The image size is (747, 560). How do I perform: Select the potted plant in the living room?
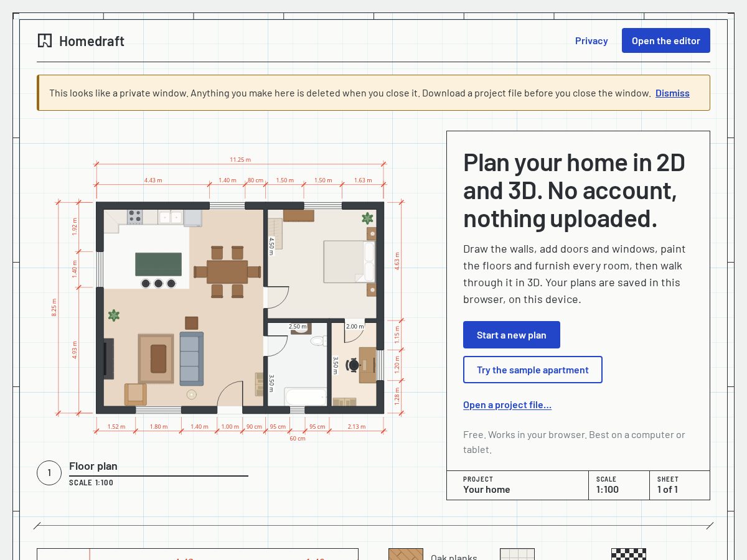pyautogui.click(x=113, y=315)
